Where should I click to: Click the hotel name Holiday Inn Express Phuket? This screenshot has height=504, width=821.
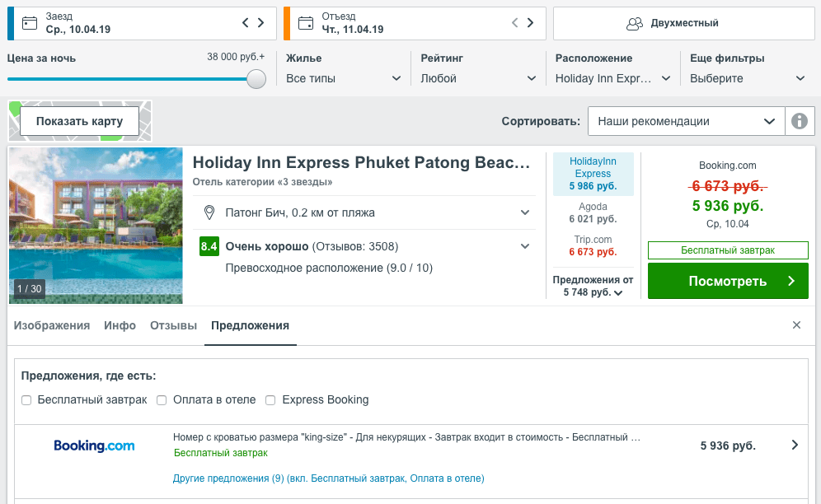click(x=361, y=163)
